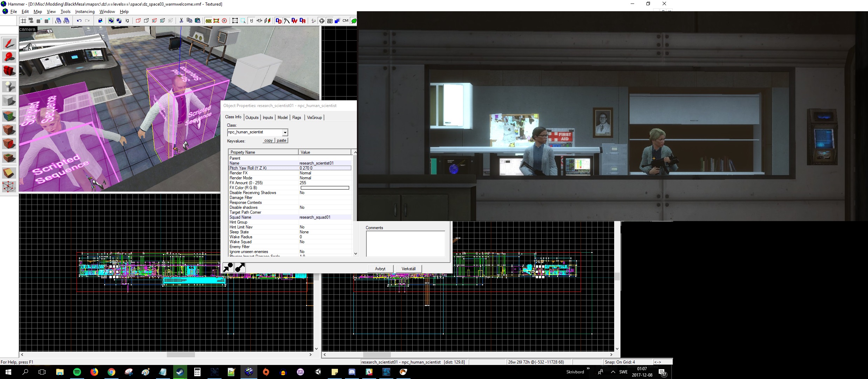Select the Magnify tool

pyautogui.click(x=9, y=58)
